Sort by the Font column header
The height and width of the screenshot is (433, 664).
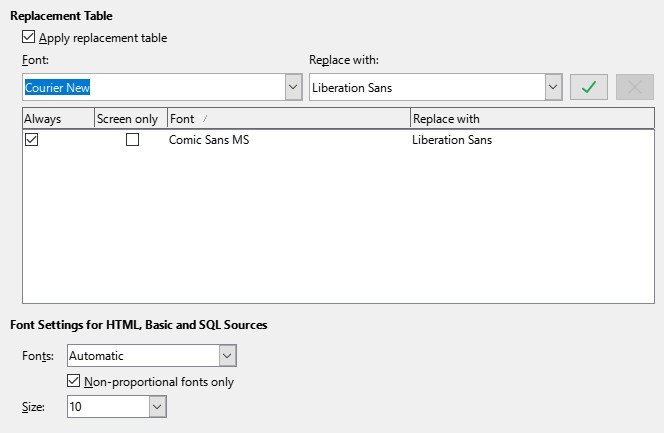(289, 119)
